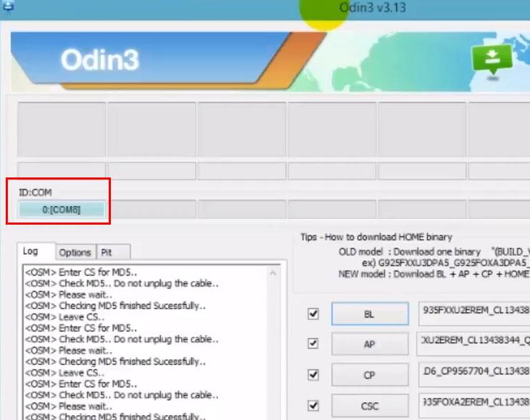Open the Options tab
Viewport: 530px width, 420px height.
click(75, 253)
